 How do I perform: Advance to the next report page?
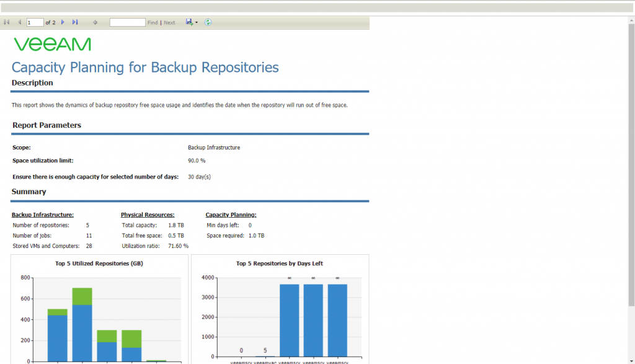pyautogui.click(x=63, y=22)
